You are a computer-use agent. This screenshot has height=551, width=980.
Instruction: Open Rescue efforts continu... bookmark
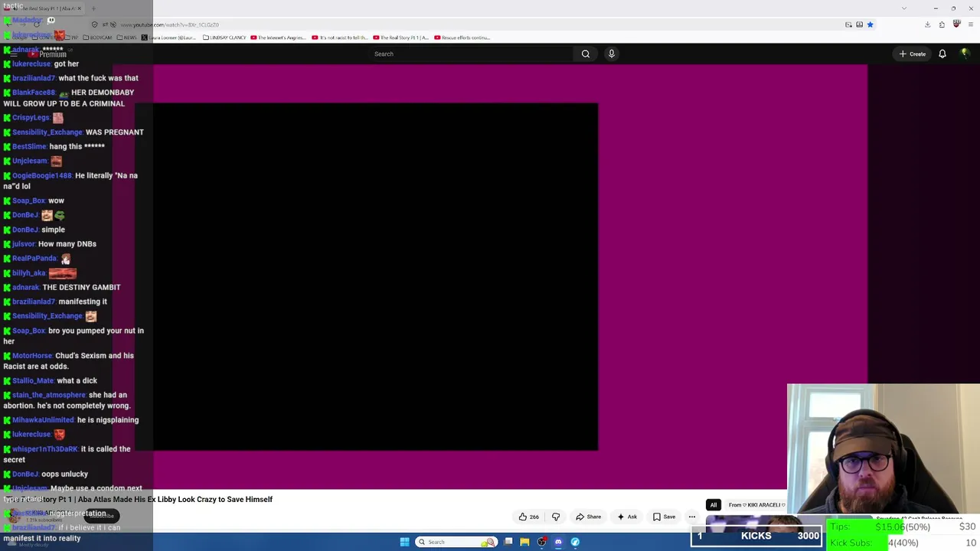[x=462, y=37]
